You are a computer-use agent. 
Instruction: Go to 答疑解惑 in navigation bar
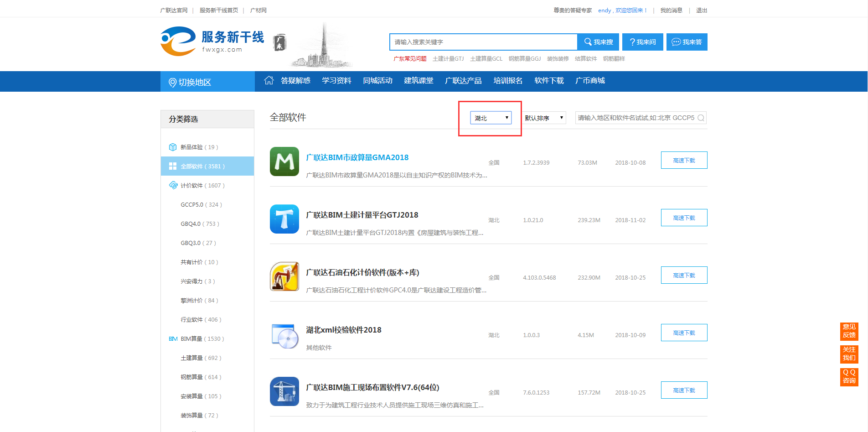295,81
